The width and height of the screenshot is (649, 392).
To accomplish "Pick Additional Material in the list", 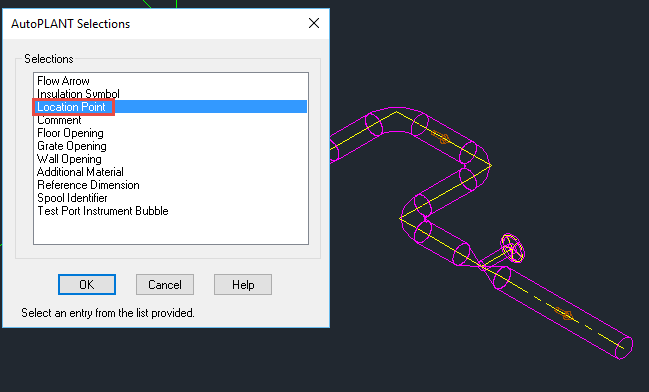I will click(80, 172).
